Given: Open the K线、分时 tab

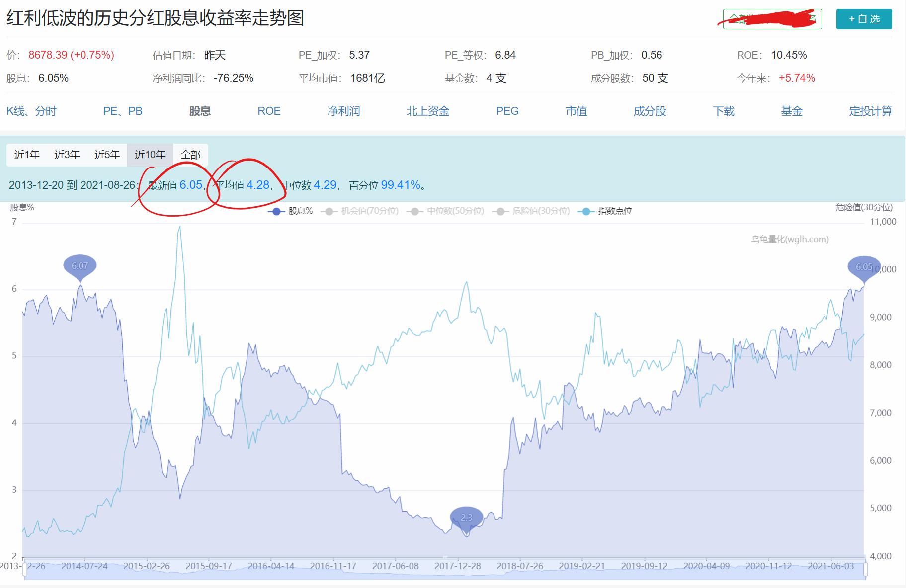Looking at the screenshot, I should pyautogui.click(x=32, y=111).
